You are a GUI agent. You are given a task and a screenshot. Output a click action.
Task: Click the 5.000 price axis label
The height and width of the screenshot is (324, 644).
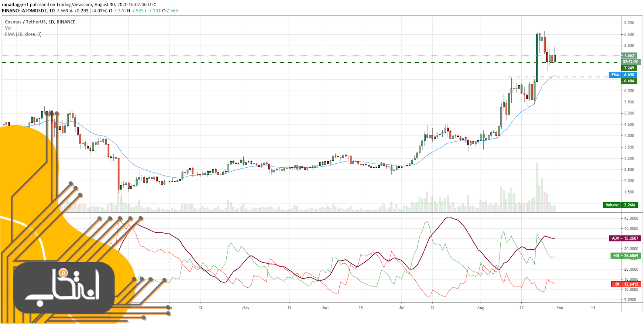point(629,114)
